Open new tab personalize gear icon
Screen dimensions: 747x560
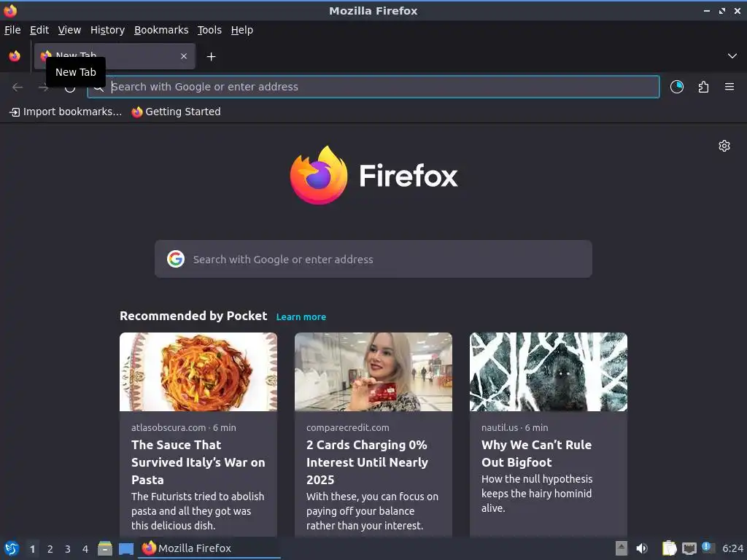tap(724, 146)
